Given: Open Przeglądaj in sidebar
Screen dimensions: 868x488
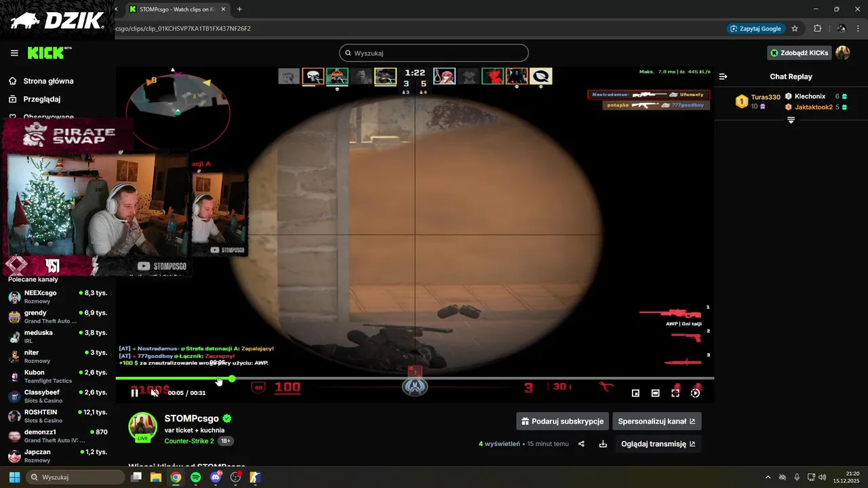Looking at the screenshot, I should point(42,99).
